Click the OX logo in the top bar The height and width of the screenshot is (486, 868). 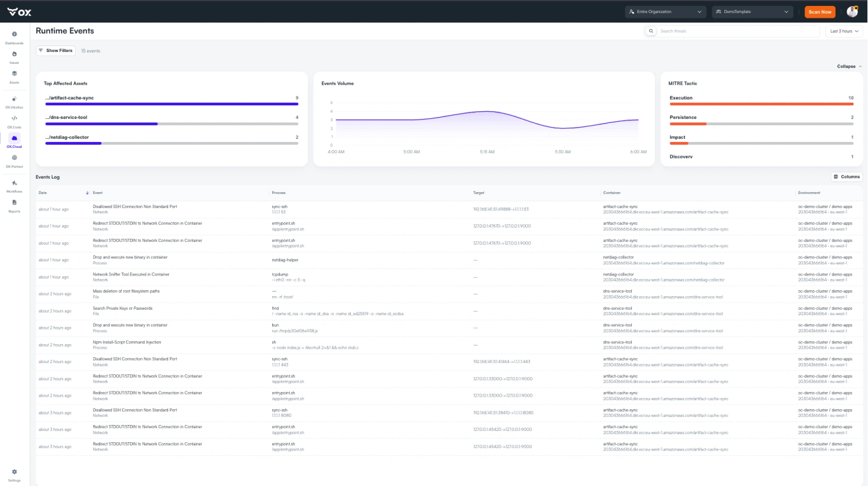click(x=20, y=12)
